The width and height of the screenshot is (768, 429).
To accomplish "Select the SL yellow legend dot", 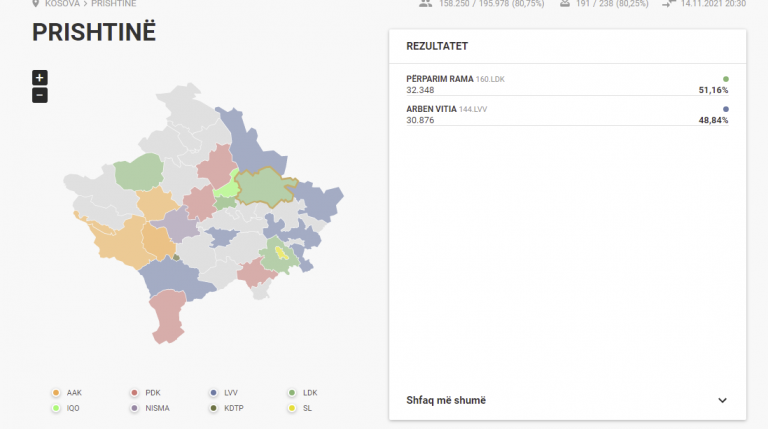I will pos(292,408).
